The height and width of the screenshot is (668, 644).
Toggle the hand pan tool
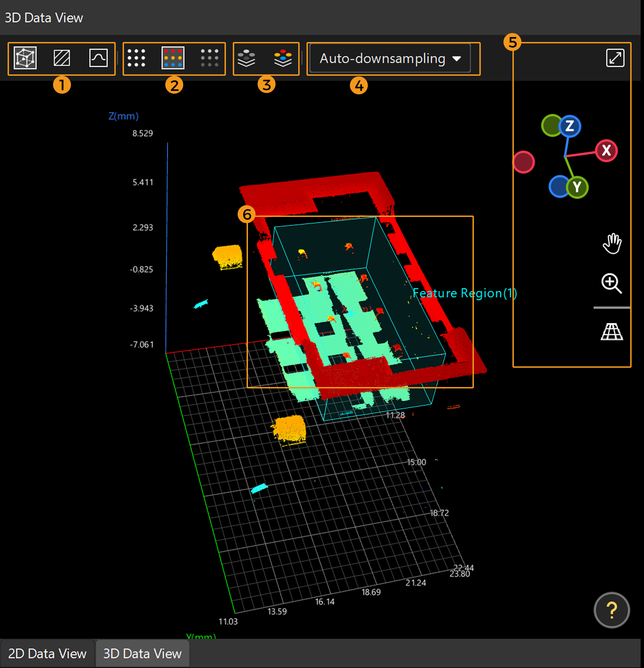pyautogui.click(x=612, y=243)
